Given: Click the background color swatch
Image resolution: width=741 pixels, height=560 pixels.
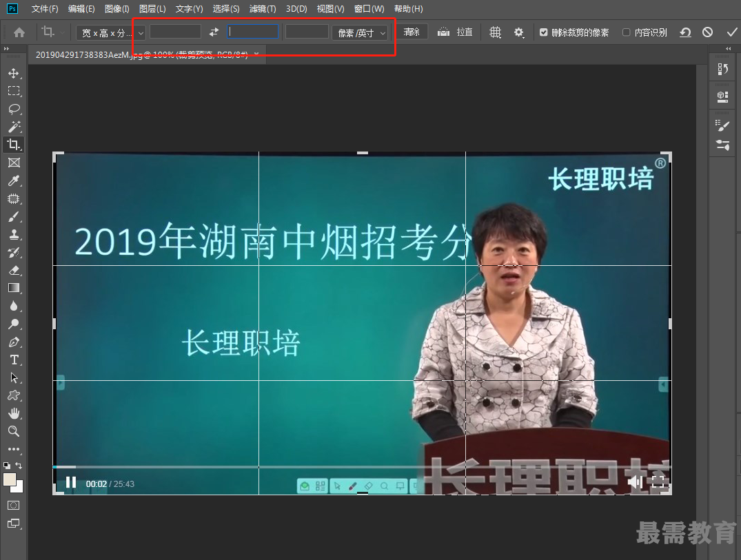Looking at the screenshot, I should coord(18,488).
